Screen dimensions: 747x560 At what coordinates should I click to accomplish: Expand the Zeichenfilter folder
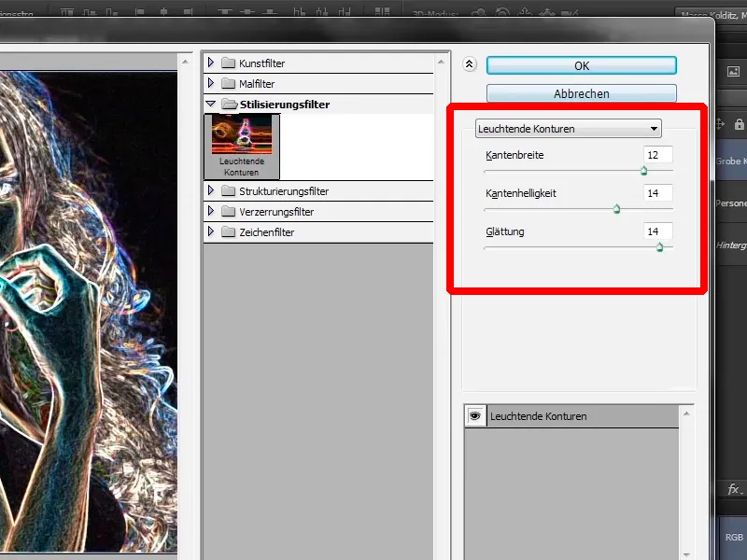click(x=211, y=231)
